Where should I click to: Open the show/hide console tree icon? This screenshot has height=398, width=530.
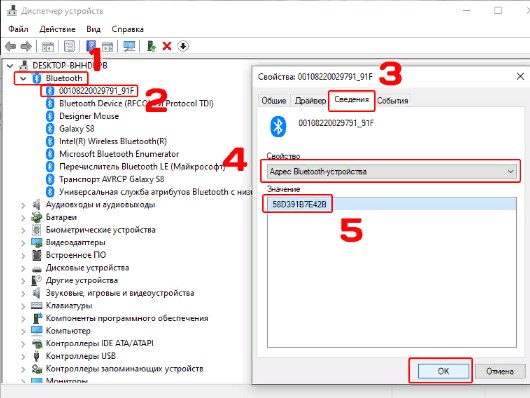click(48, 46)
